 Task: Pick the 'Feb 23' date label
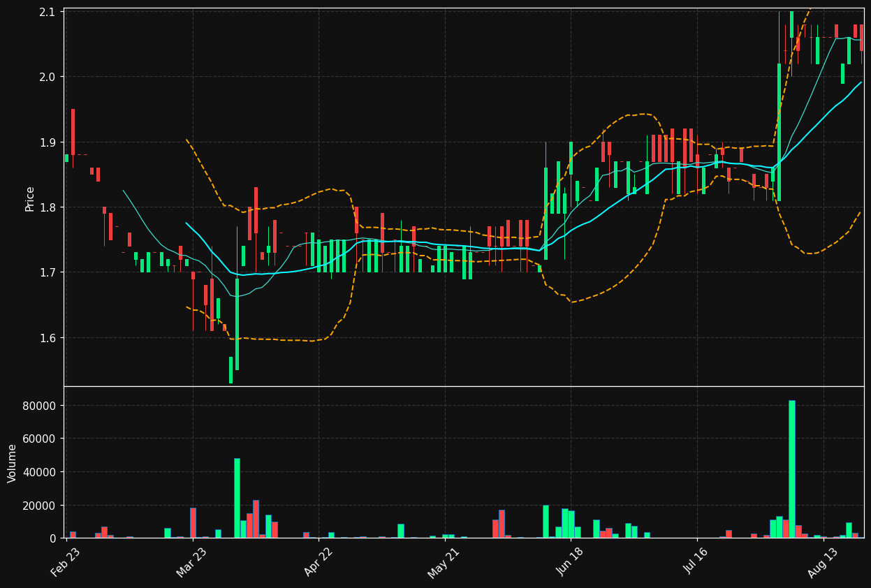(64, 563)
